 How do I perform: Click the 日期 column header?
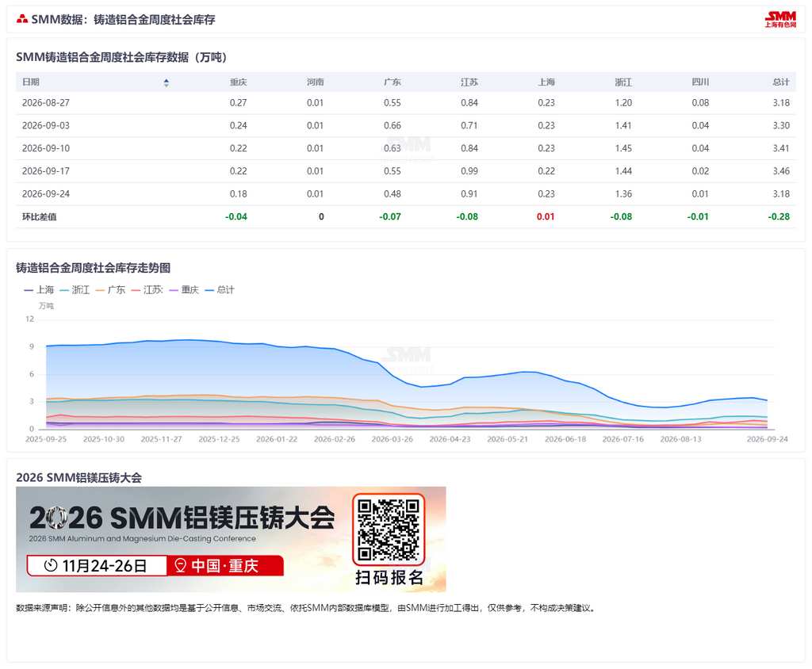31,82
